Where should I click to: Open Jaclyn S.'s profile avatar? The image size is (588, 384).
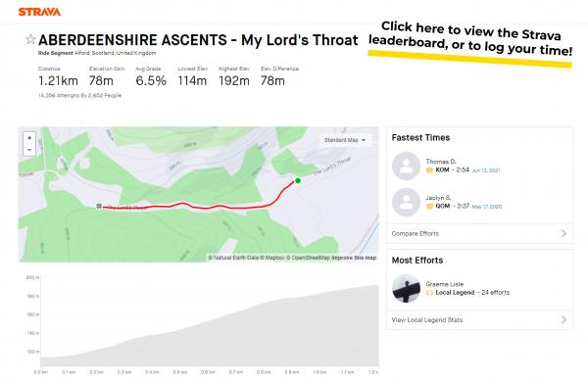click(406, 202)
